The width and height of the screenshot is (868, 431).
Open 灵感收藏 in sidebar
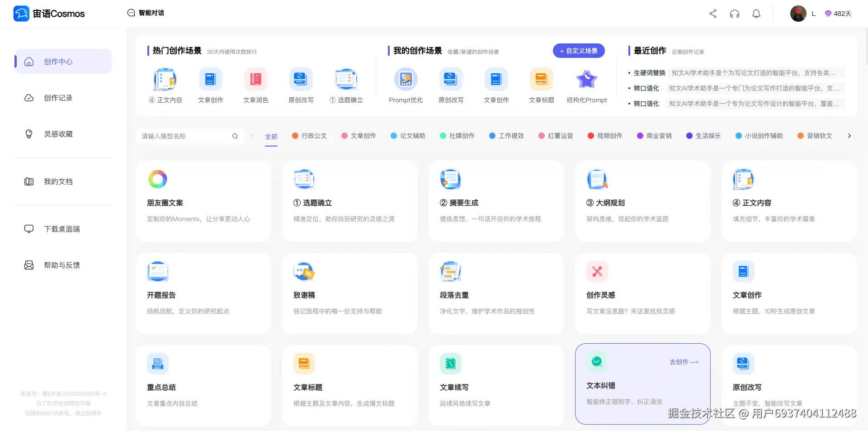[63, 134]
